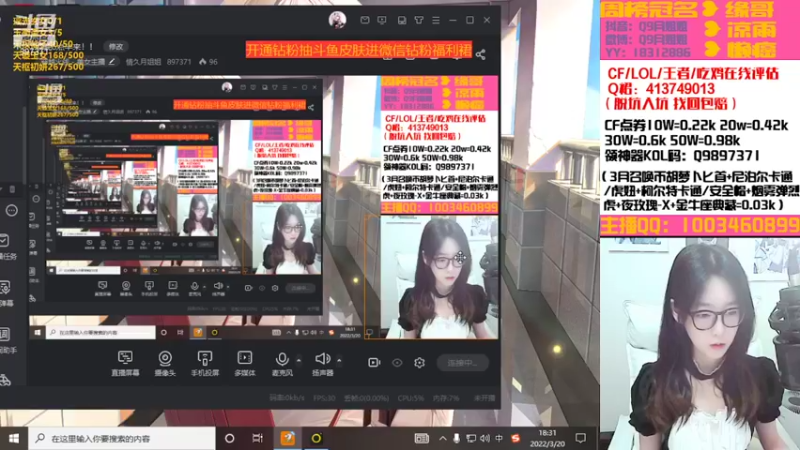Click the 修改 title edit button
800x450 pixels.
tap(116, 46)
